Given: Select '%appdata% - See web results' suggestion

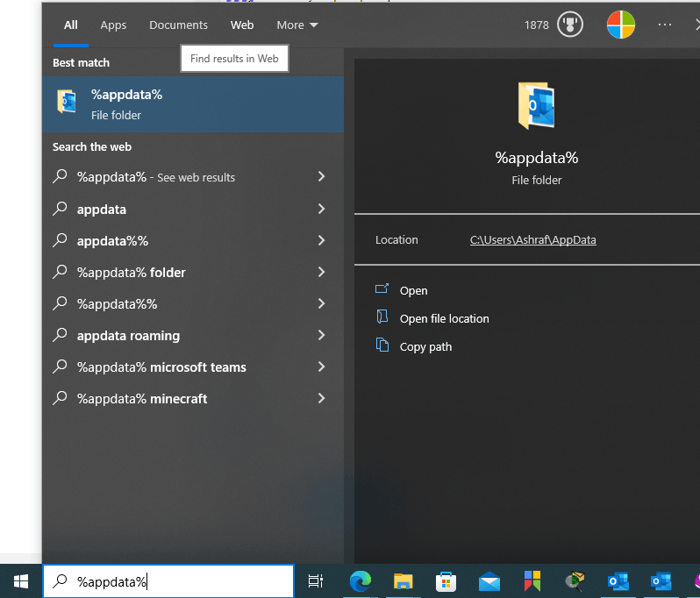Looking at the screenshot, I should coord(193,177).
